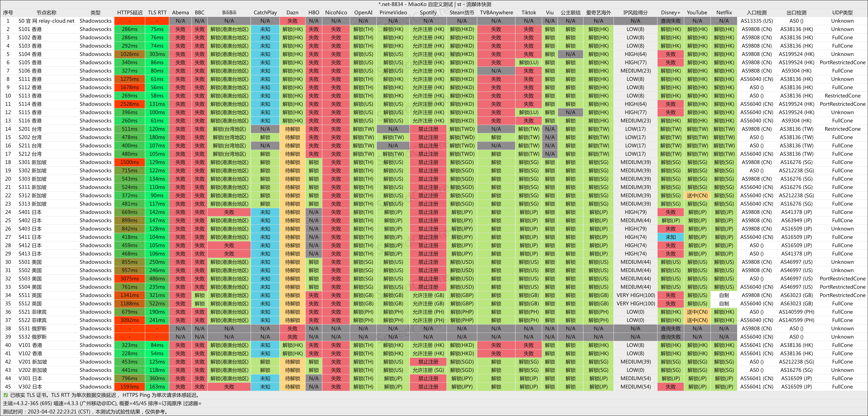Click RestrictedCone UDP cell in S113 香港 row
The height and width of the screenshot is (416, 868).
[x=842, y=96]
